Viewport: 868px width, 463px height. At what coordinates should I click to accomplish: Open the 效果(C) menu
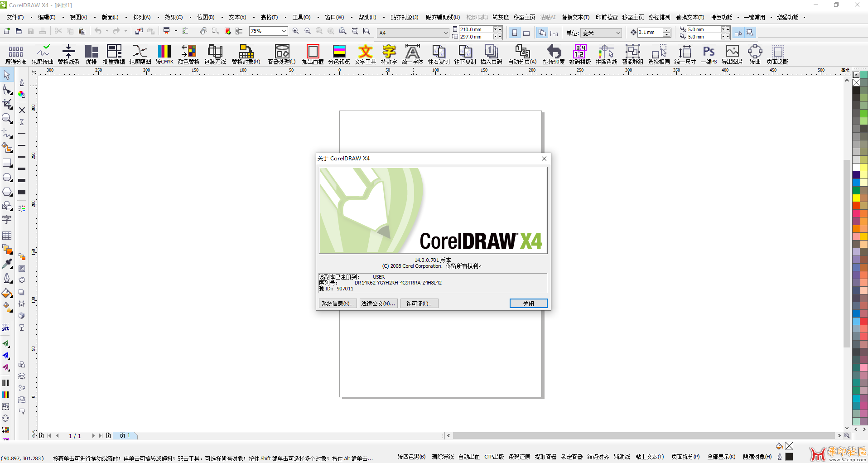coord(174,17)
